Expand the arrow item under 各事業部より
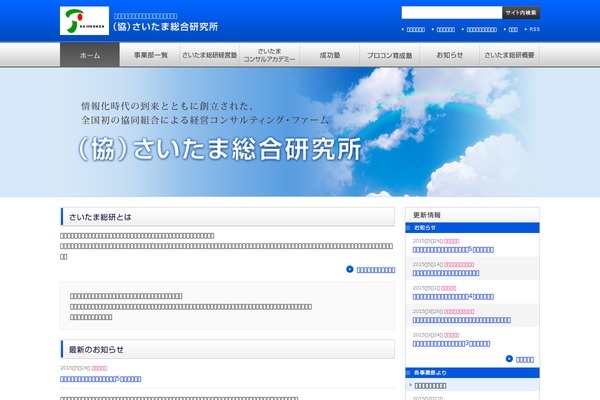The image size is (600, 400). (x=430, y=386)
